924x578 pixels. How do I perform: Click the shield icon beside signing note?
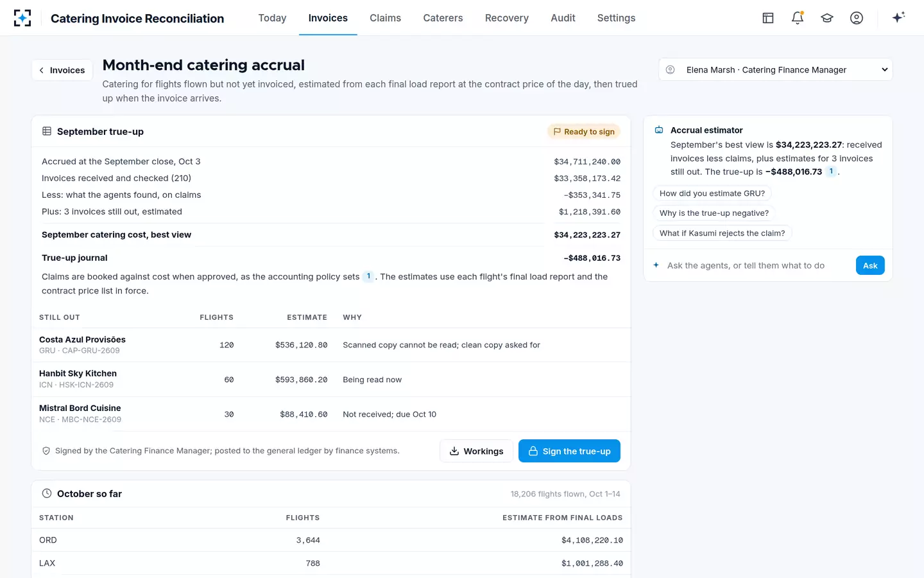pos(46,451)
